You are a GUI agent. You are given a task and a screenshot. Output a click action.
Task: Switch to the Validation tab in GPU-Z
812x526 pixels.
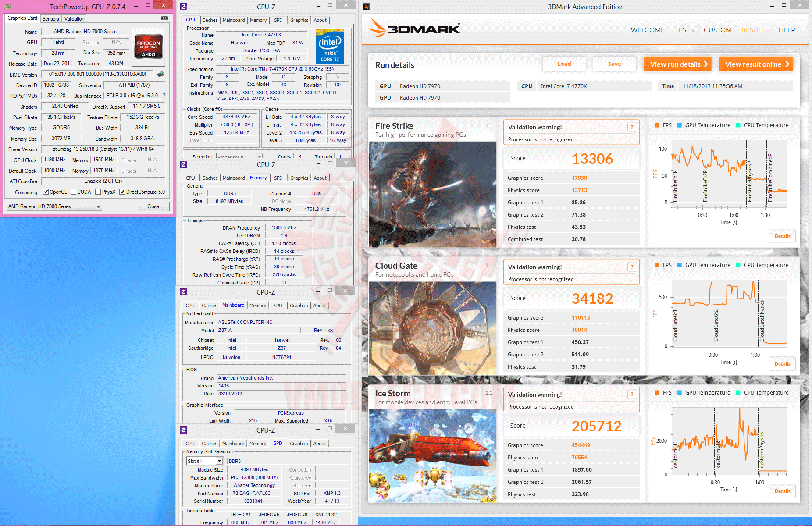point(74,19)
